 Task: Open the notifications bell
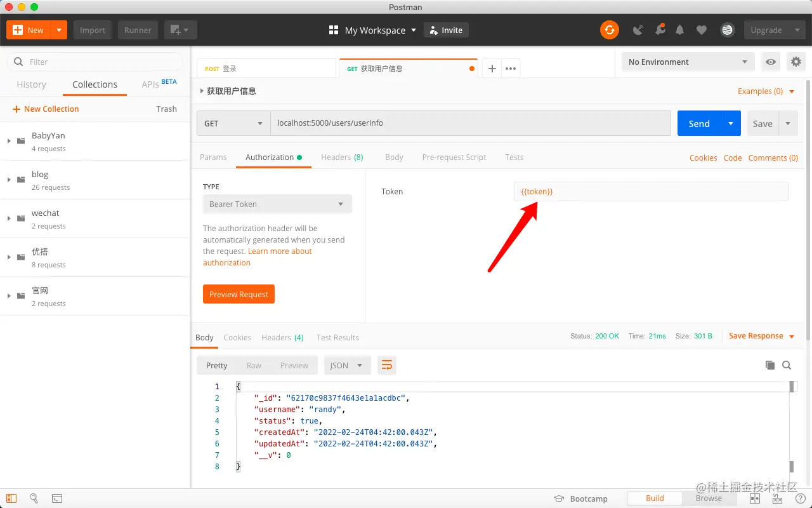point(680,30)
